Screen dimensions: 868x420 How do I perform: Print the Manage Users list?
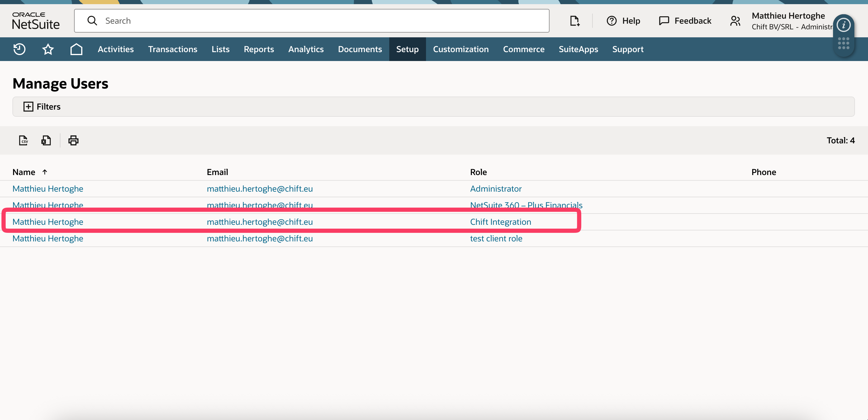pos(73,140)
